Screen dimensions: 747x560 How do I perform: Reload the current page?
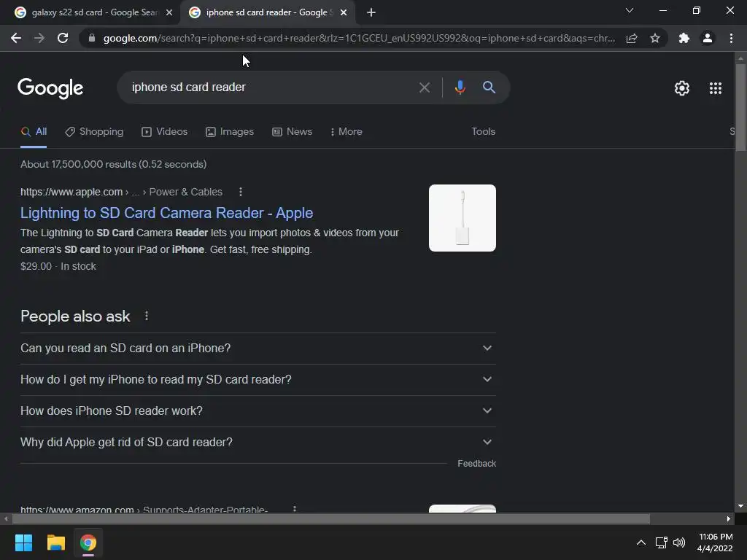tap(63, 38)
